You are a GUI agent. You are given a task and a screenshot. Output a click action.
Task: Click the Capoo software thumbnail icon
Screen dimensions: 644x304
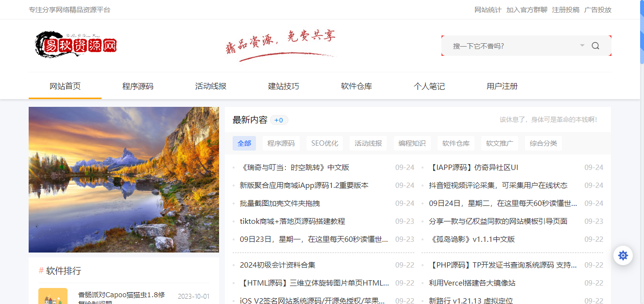[x=53, y=296]
